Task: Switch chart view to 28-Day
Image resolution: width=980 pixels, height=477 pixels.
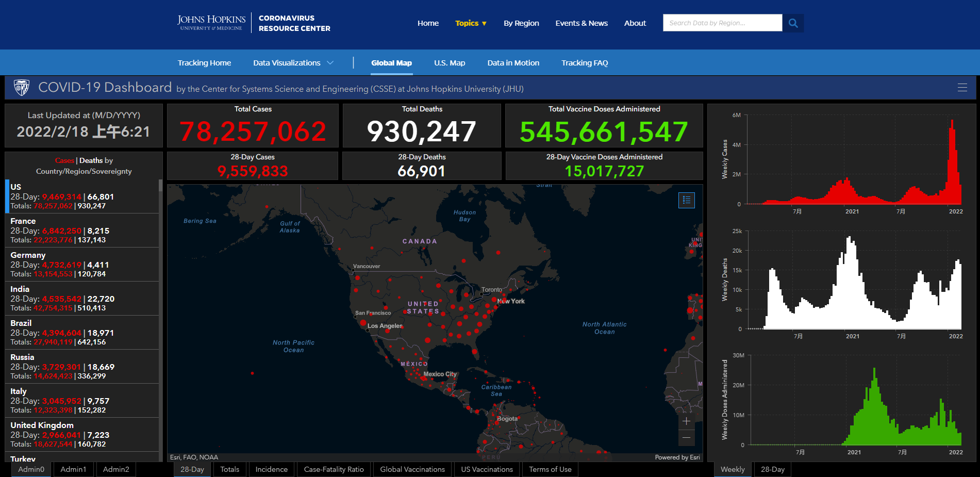Action: click(772, 469)
